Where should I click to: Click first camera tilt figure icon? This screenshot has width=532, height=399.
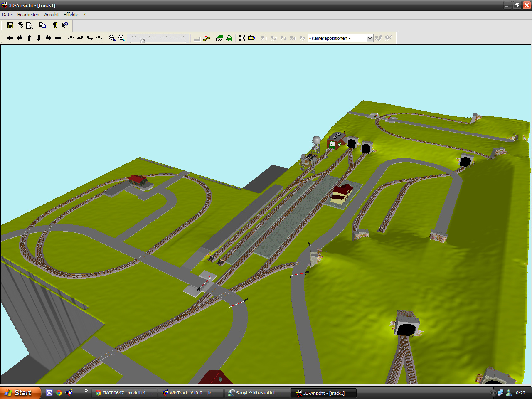click(x=71, y=38)
